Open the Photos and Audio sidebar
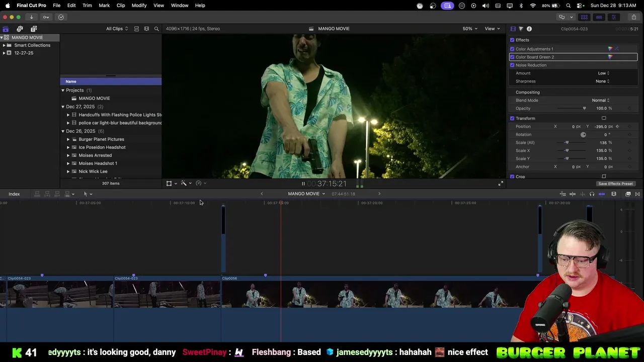This screenshot has width=644, height=362. [x=20, y=29]
